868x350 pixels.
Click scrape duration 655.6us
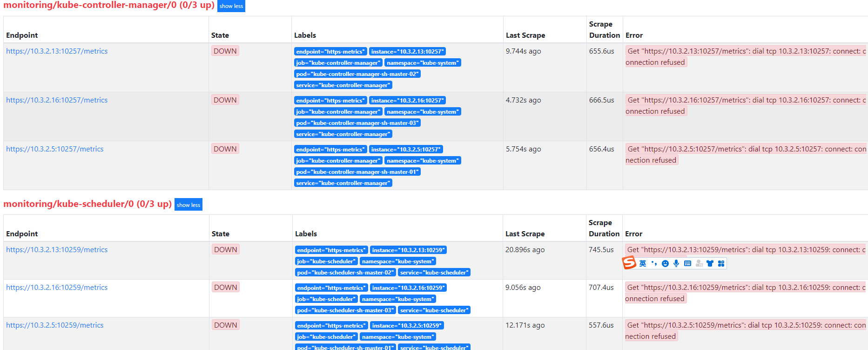602,51
